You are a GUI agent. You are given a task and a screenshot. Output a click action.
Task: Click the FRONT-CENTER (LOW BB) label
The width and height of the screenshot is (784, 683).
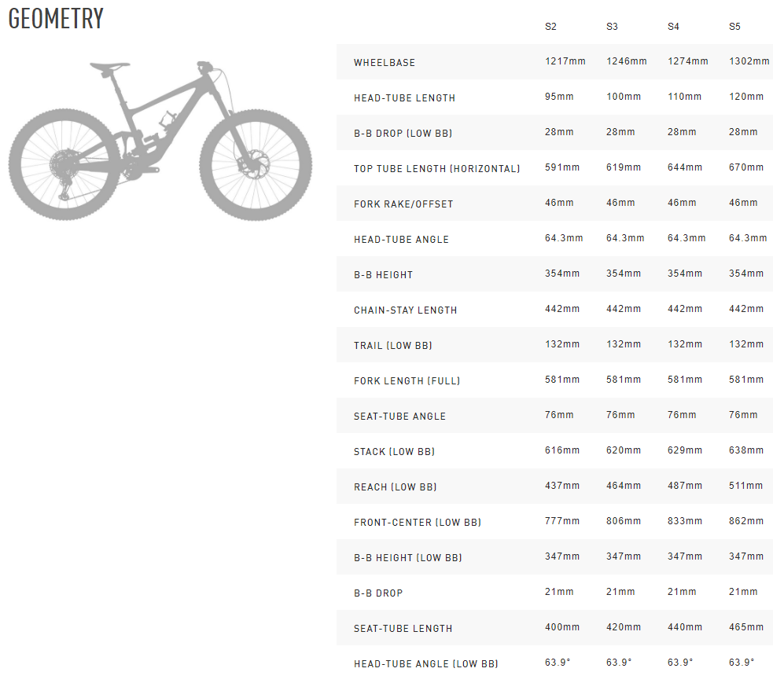[x=417, y=523]
